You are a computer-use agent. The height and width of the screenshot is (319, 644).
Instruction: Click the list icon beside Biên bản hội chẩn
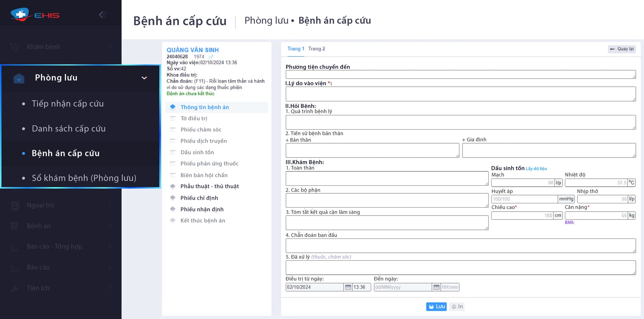pyautogui.click(x=173, y=175)
